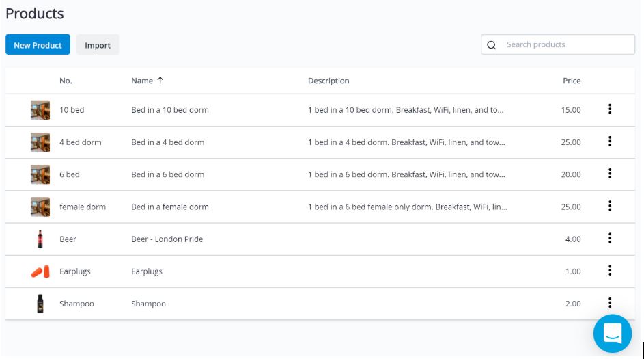Screen dimensions: 644x359
Task: Sort by the Price column header
Action: (x=572, y=81)
